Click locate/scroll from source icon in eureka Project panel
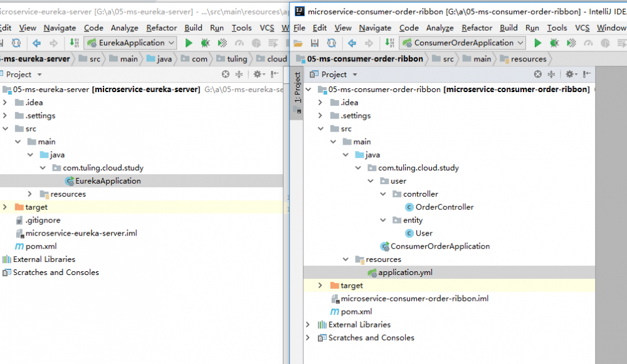The height and width of the screenshot is (364, 627). [x=226, y=75]
